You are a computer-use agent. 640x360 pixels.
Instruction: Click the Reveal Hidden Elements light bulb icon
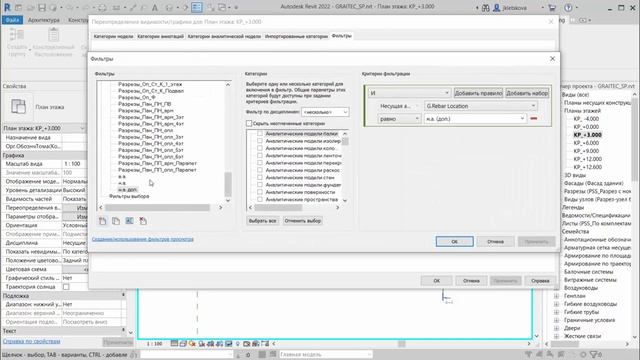click(238, 344)
